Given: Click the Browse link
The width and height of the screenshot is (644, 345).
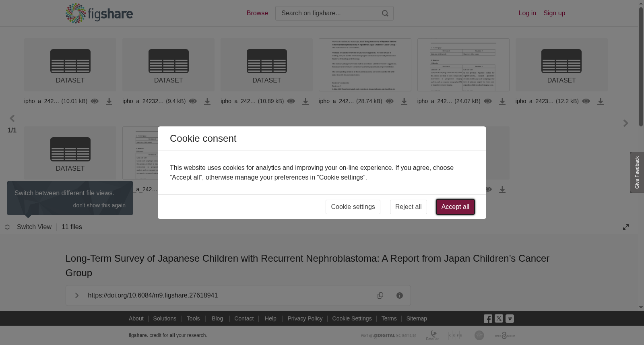Looking at the screenshot, I should 257,13.
